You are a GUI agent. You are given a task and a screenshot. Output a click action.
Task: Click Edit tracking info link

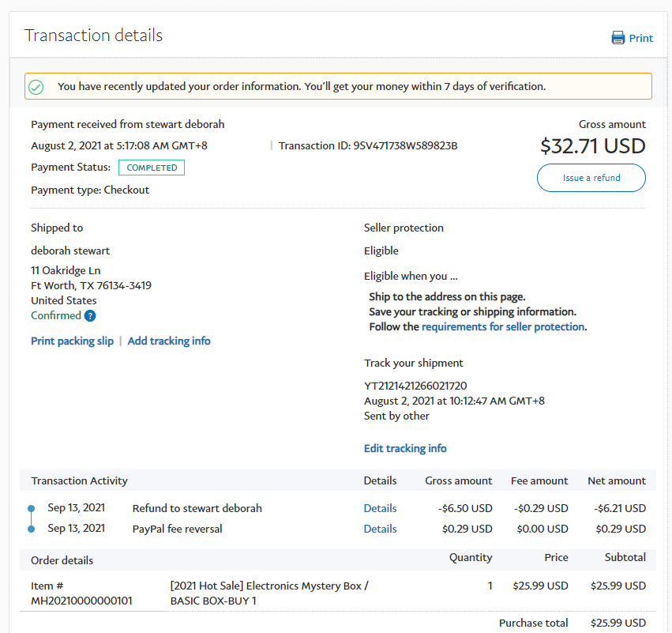(405, 448)
